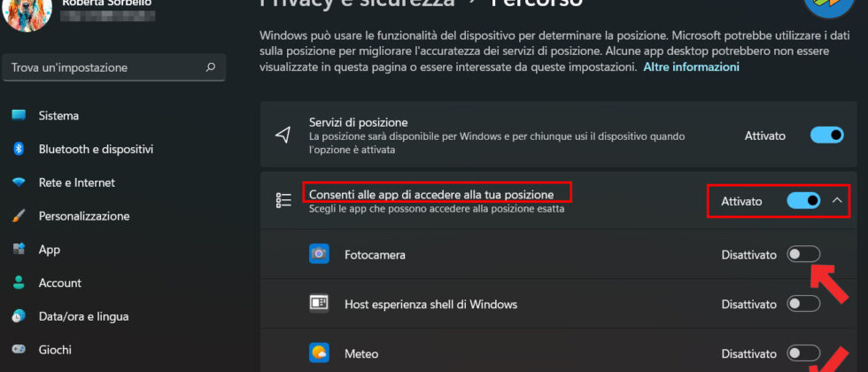This screenshot has height=372, width=868.
Task: Click the app access list icon
Action: coord(283,200)
